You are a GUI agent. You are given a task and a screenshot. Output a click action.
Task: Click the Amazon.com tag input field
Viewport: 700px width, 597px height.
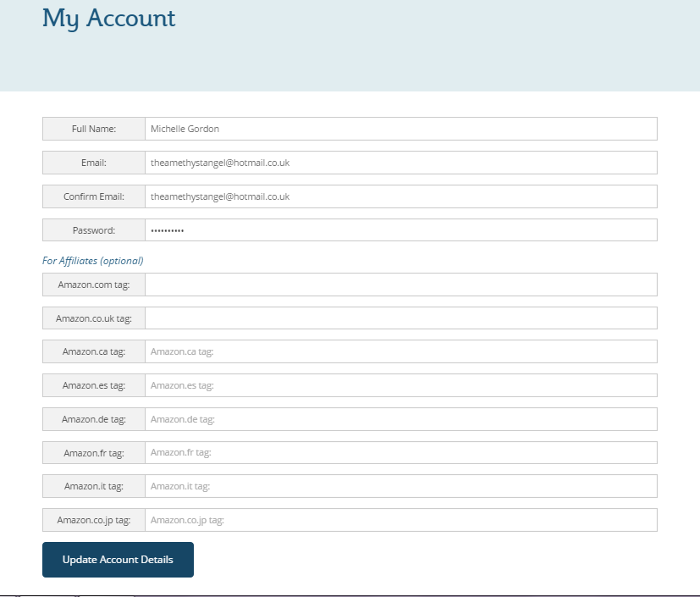400,285
